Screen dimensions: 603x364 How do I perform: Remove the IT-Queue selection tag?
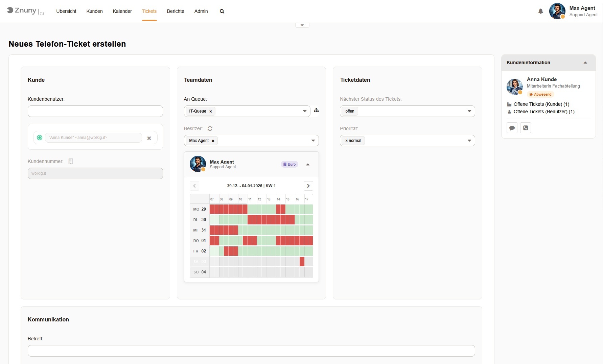(x=211, y=112)
